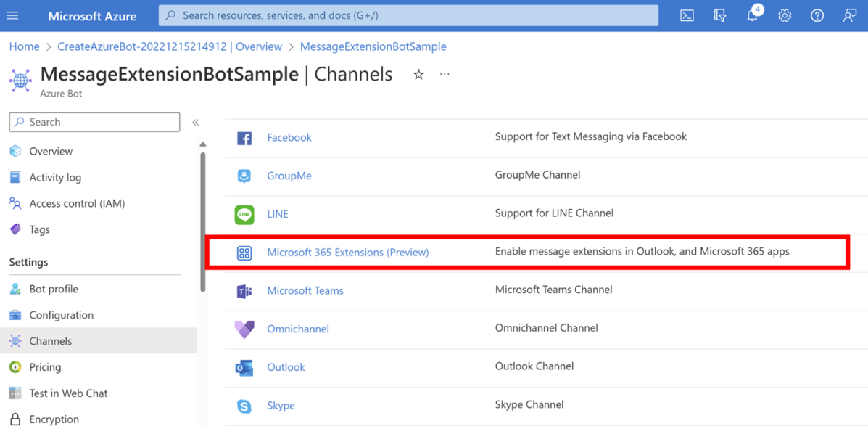868x426 pixels.
Task: Open Microsoft 365 Extensions (Preview) link
Action: [347, 252]
